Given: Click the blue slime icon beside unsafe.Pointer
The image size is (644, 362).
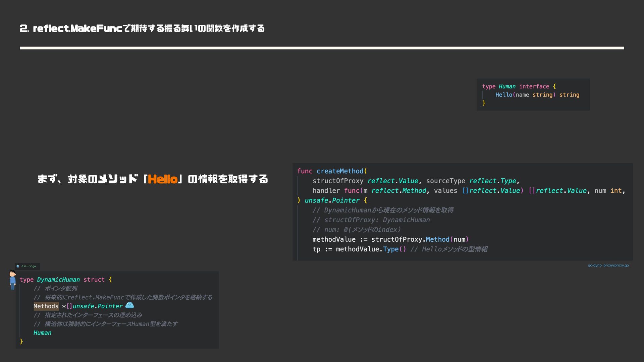Looking at the screenshot, I should point(129,305).
